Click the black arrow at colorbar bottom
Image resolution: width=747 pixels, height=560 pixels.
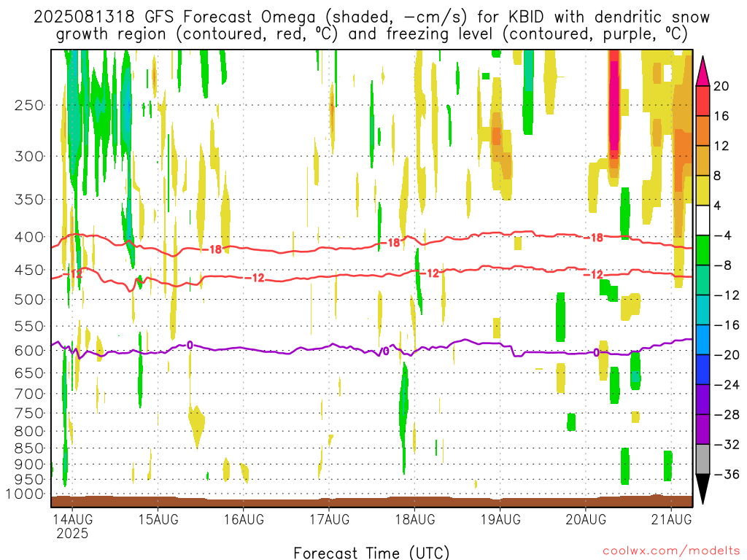pos(703,489)
